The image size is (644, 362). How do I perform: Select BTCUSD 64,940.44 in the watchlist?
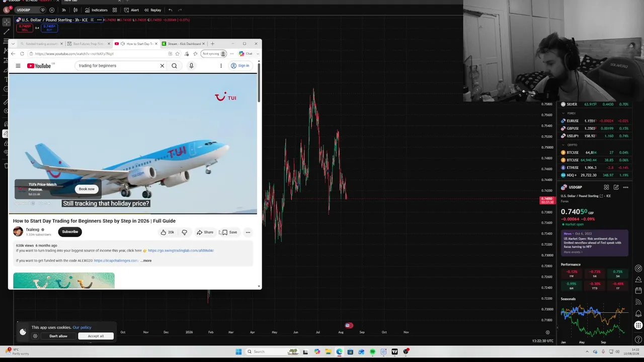coord(595,160)
